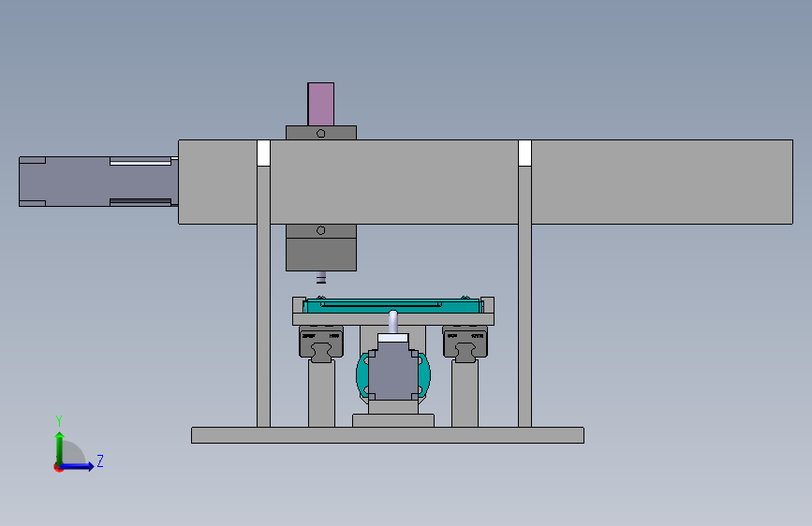This screenshot has width=812, height=526.
Task: Select the dark gray slider block below beam
Action: pyautogui.click(x=321, y=255)
